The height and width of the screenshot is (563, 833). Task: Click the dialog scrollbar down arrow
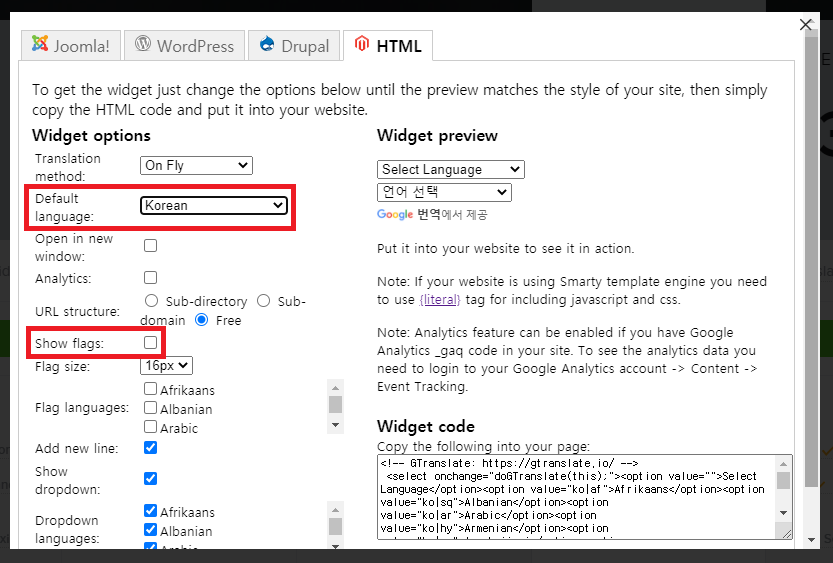[x=812, y=540]
